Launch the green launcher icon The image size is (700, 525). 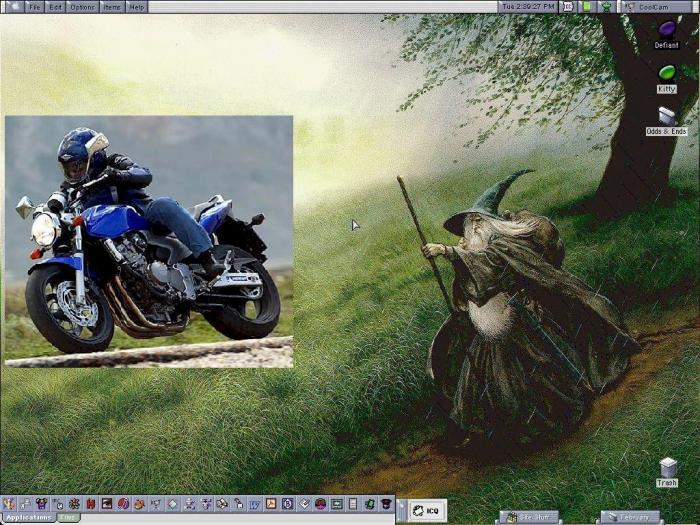tap(369, 504)
